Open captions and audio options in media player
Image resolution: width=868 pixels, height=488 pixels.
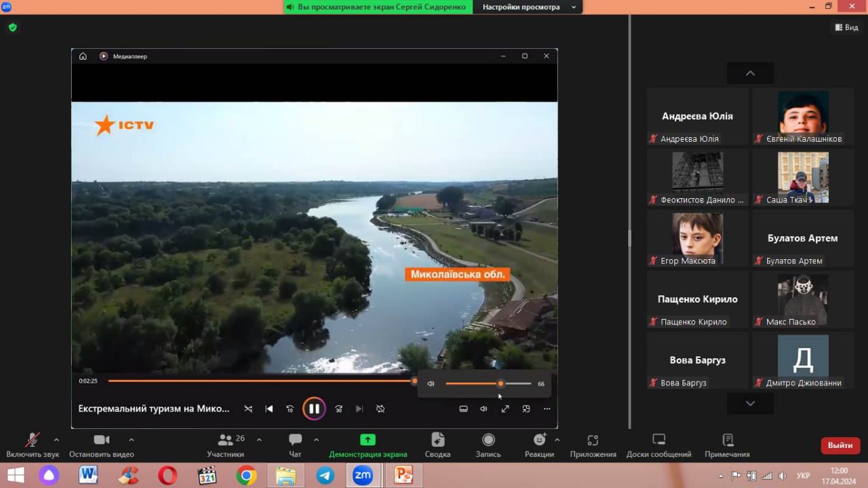(464, 409)
